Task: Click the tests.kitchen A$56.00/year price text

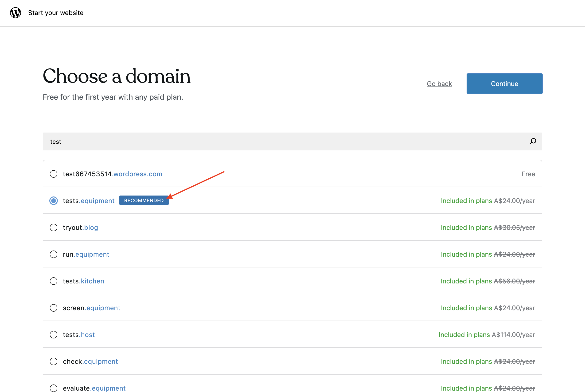Action: point(514,281)
